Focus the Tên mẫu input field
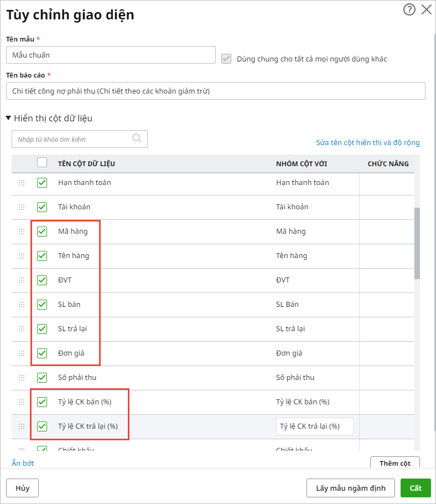 [x=111, y=55]
